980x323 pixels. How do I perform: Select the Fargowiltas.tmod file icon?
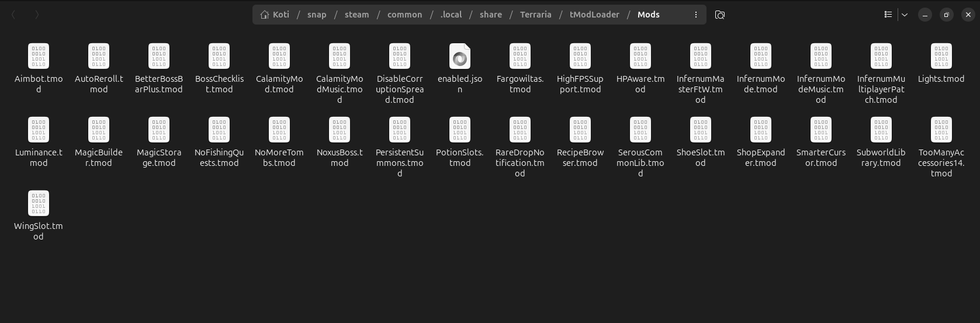click(x=520, y=56)
